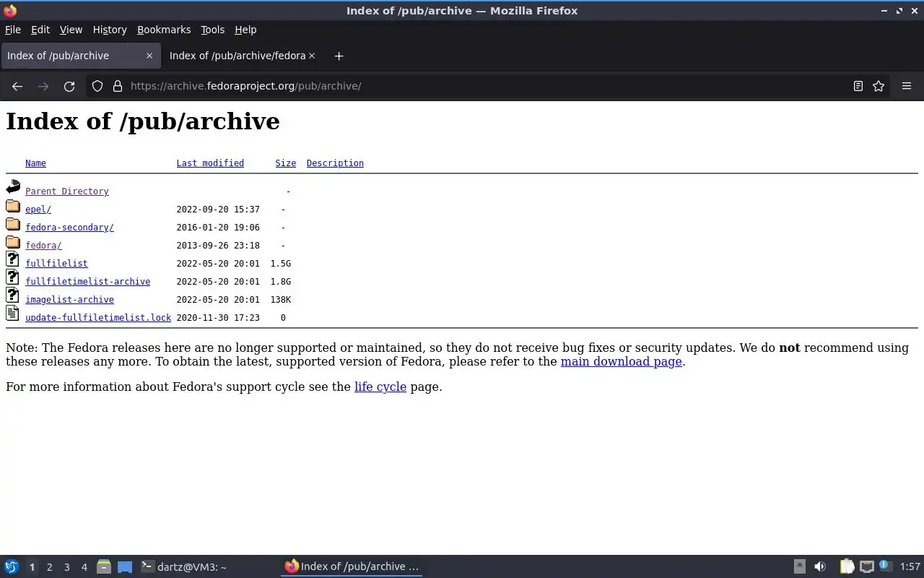Open the View menu
This screenshot has width=924, height=578.
71,30
